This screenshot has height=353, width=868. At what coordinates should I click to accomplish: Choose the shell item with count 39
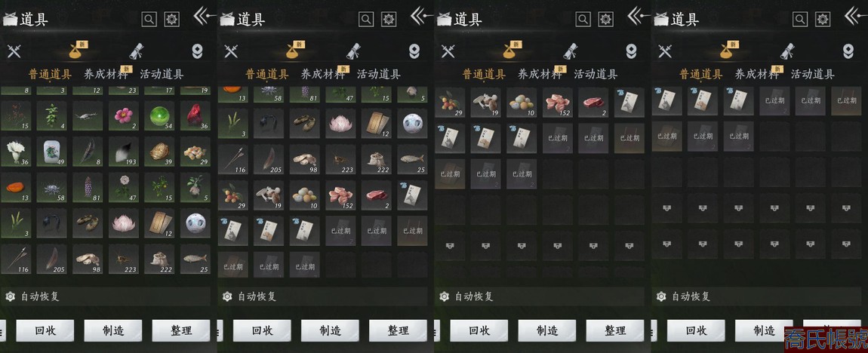(159, 152)
